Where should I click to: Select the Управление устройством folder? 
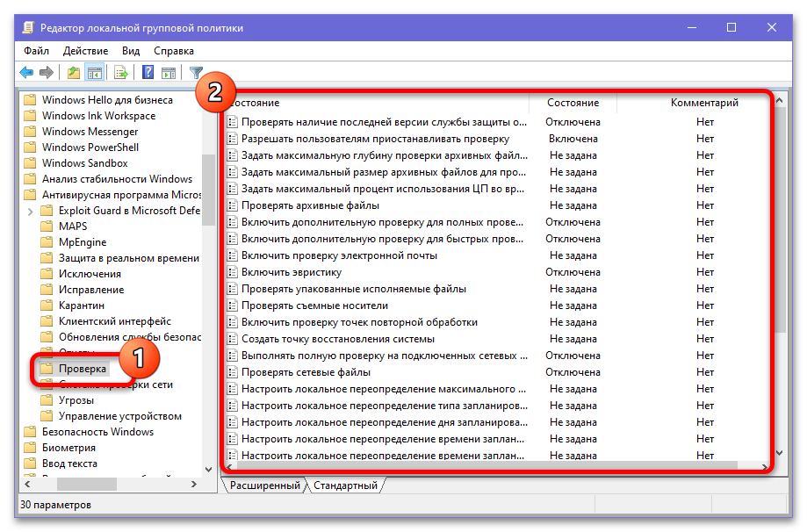pos(120,416)
